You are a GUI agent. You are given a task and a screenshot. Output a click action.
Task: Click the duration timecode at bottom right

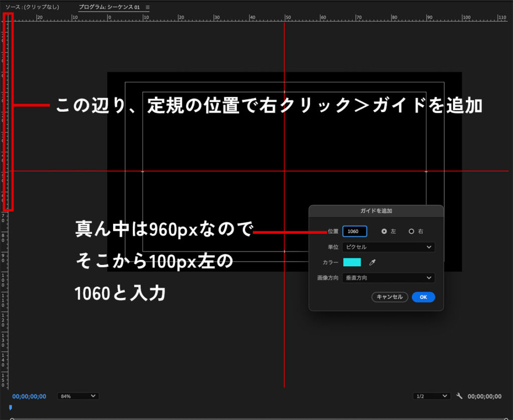tap(484, 396)
